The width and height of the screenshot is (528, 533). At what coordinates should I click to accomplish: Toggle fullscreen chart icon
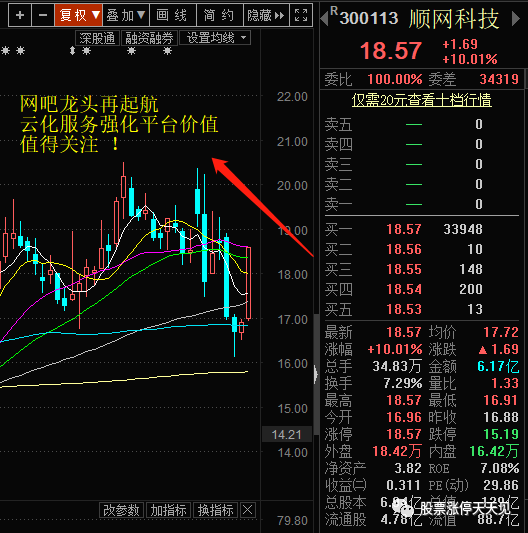pyautogui.click(x=301, y=15)
